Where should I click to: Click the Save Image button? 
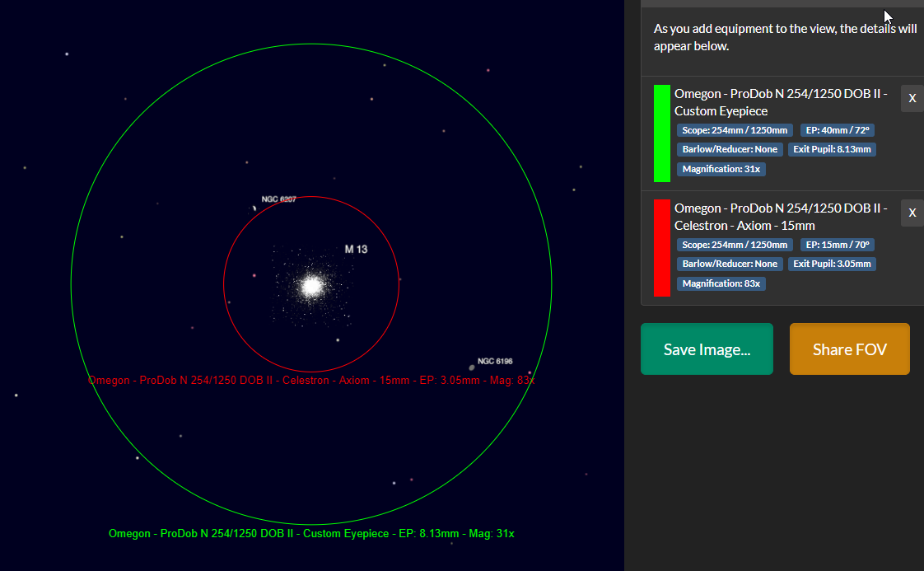(x=707, y=349)
